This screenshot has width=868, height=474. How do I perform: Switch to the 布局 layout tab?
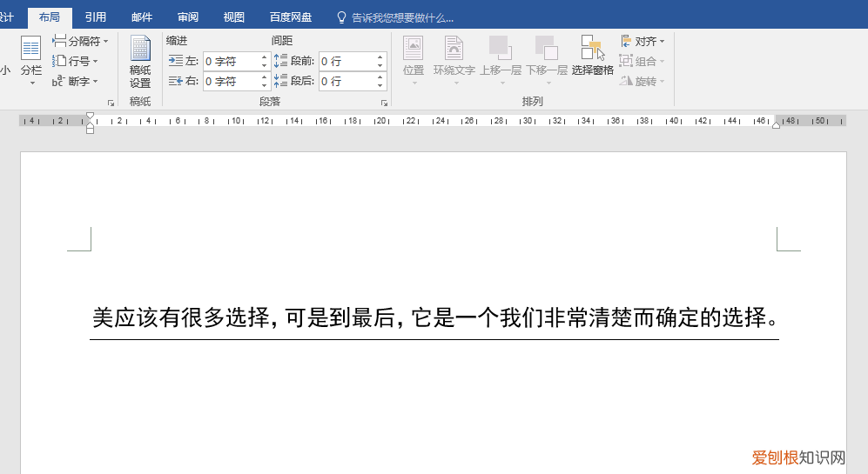point(50,17)
